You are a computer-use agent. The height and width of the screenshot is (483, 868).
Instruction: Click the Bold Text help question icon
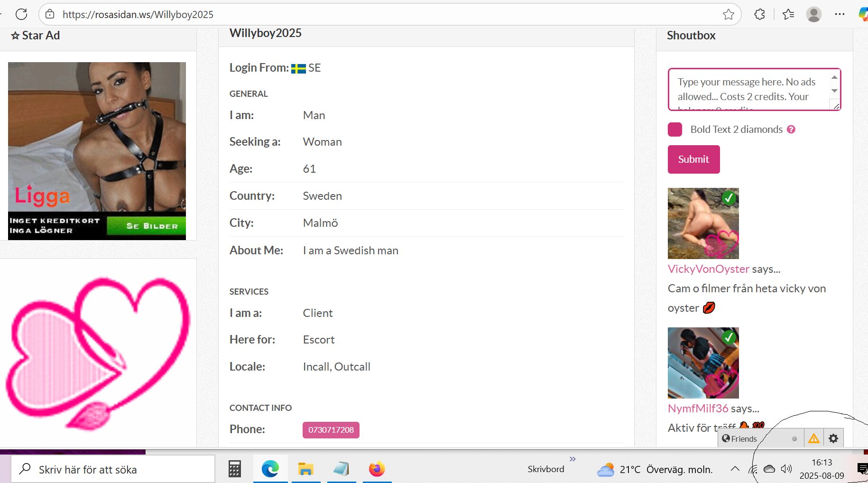791,129
